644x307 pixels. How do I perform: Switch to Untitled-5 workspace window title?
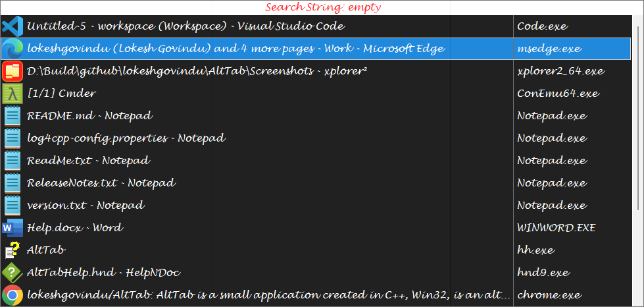click(x=186, y=26)
